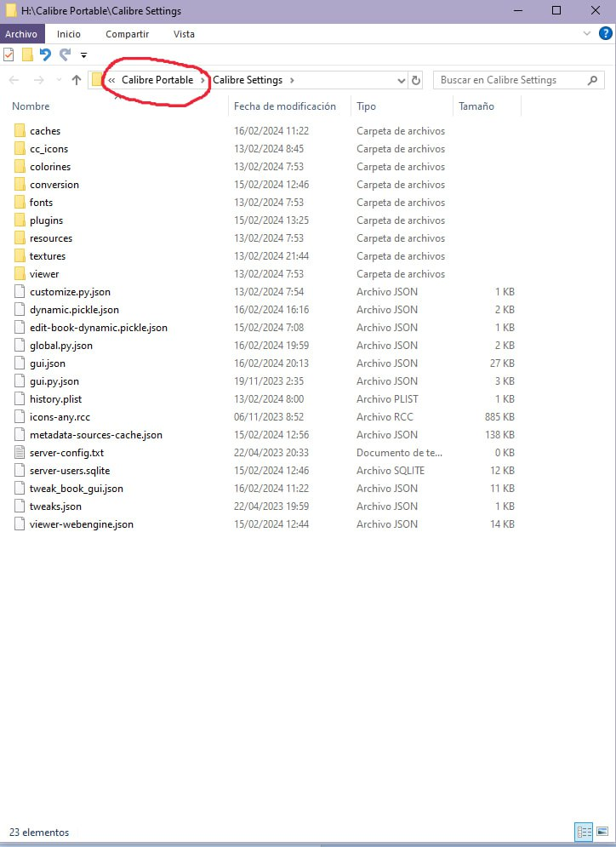Select the fonts folder icon
The height and width of the screenshot is (847, 616).
click(x=20, y=202)
